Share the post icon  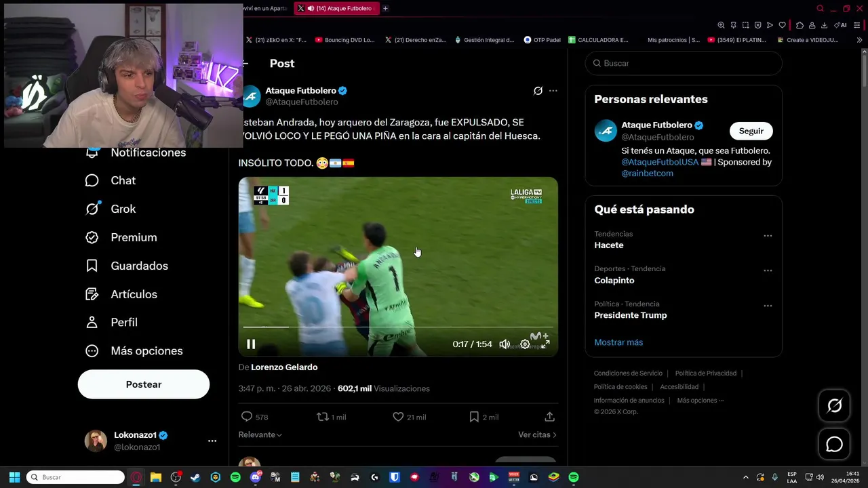point(549,417)
